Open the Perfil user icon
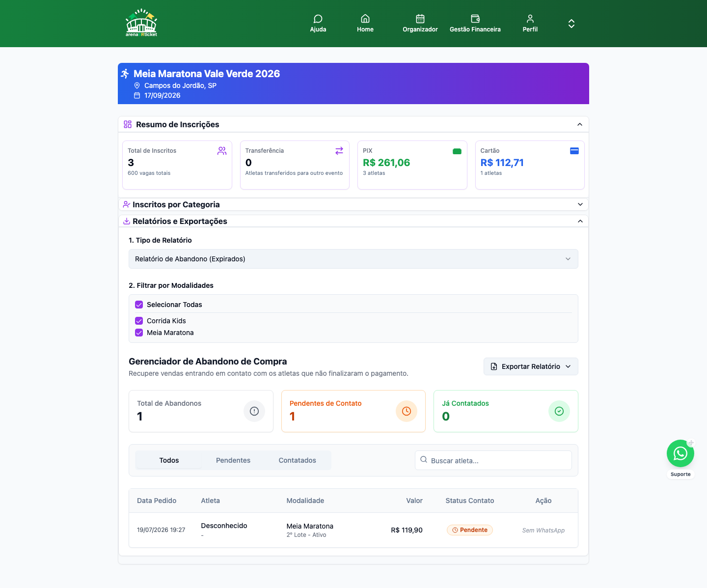The image size is (707, 588). pos(530,19)
